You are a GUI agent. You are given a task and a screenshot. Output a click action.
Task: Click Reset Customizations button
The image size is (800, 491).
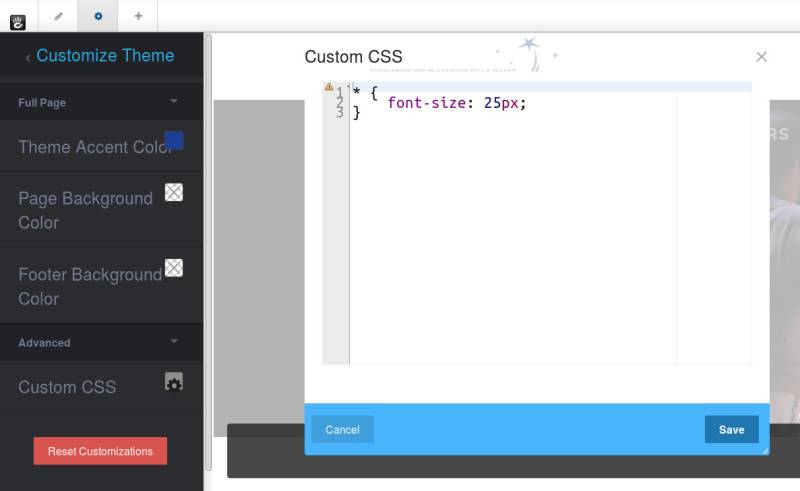pos(101,451)
